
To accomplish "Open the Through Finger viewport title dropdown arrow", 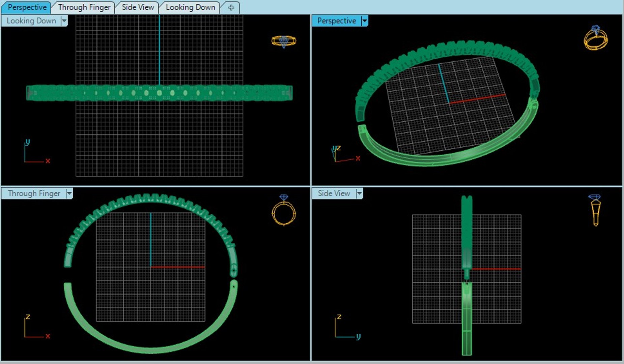I will [x=69, y=193].
